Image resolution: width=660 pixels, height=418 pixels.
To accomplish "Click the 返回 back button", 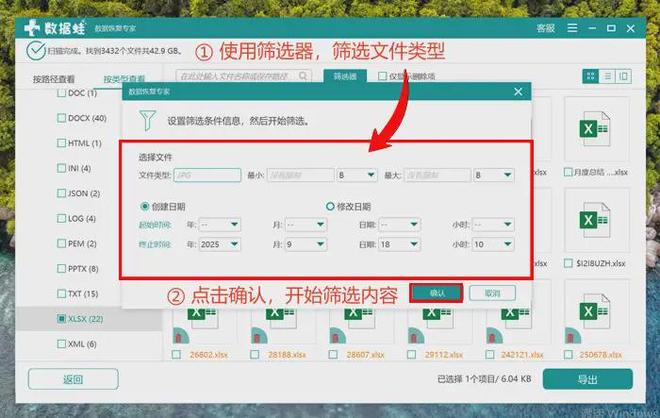I will tap(73, 379).
